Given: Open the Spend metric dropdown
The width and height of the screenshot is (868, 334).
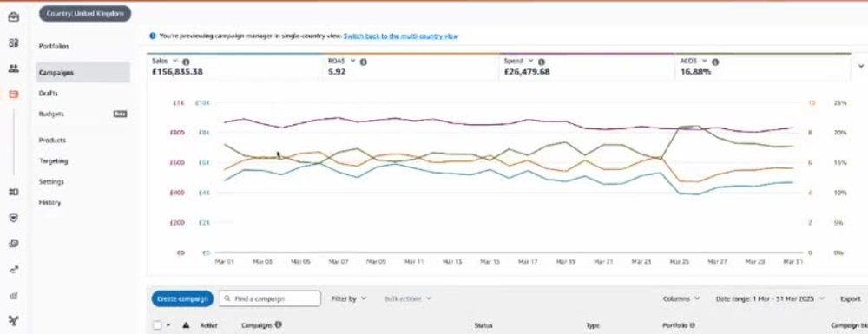Looking at the screenshot, I should tap(530, 61).
